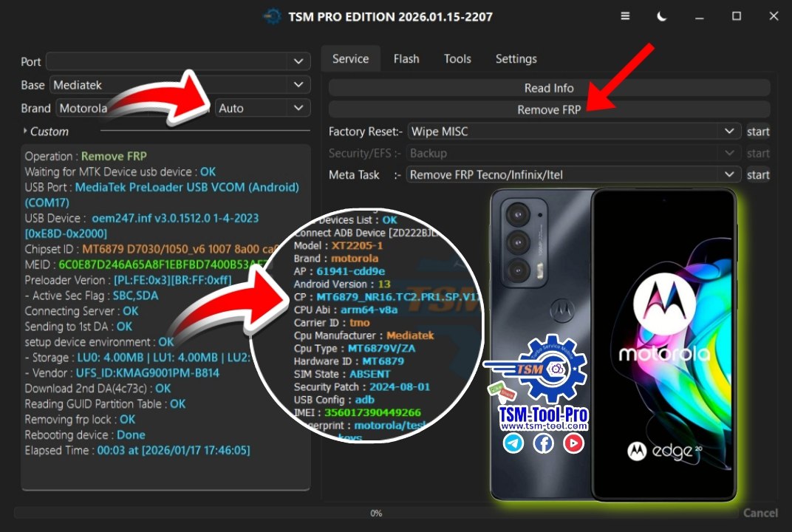Expand the Custom section
Image resolution: width=792 pixels, height=532 pixels.
coord(46,132)
